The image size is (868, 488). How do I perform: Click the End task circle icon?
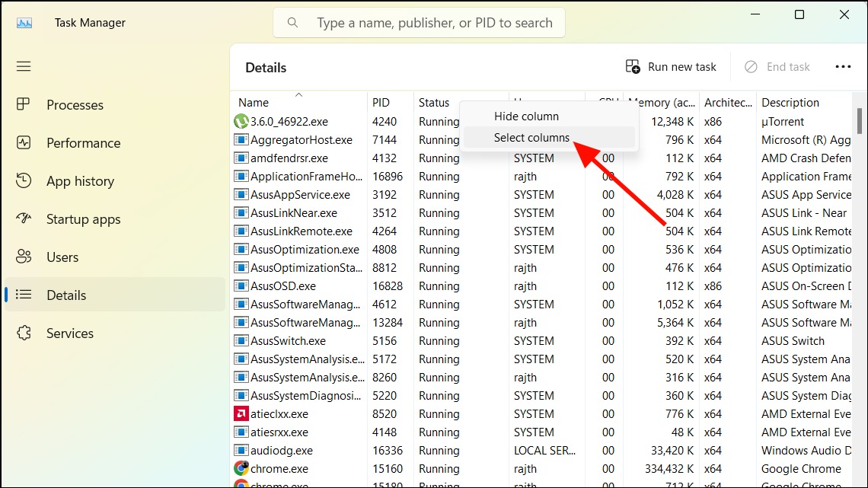[751, 66]
